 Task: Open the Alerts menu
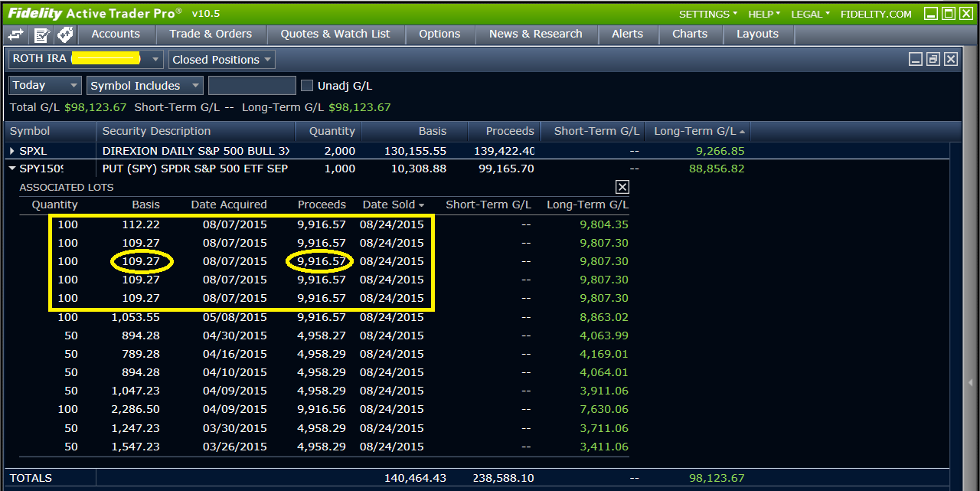pyautogui.click(x=628, y=34)
